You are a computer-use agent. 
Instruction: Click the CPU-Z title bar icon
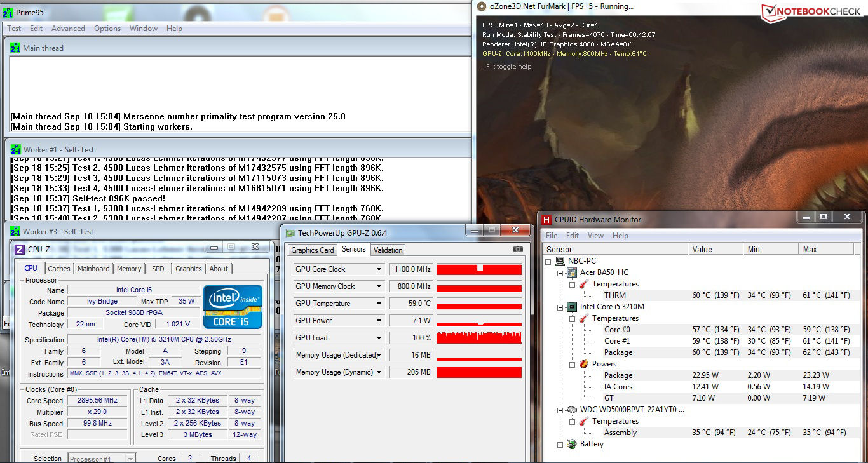(19, 249)
